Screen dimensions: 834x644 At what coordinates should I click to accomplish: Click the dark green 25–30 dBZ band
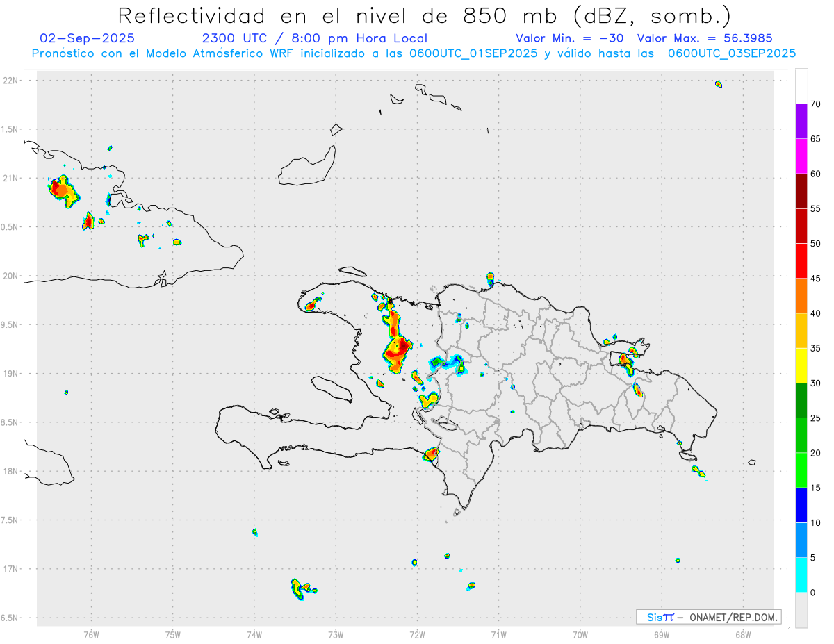tap(801, 400)
